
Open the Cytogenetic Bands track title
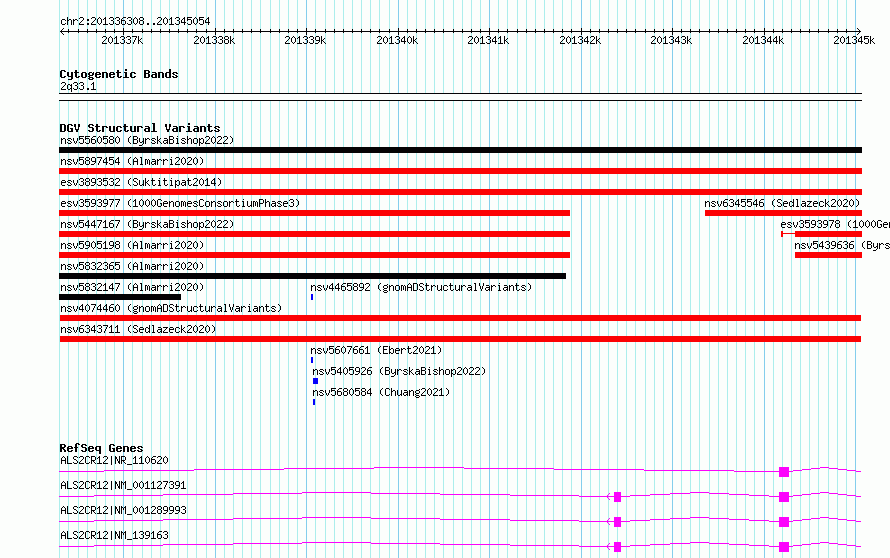point(119,74)
